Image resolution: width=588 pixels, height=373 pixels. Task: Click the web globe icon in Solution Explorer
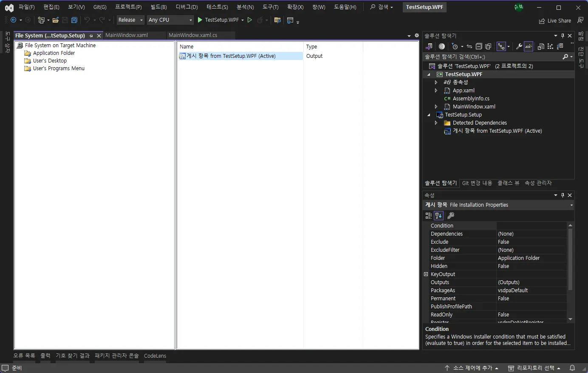pyautogui.click(x=442, y=46)
